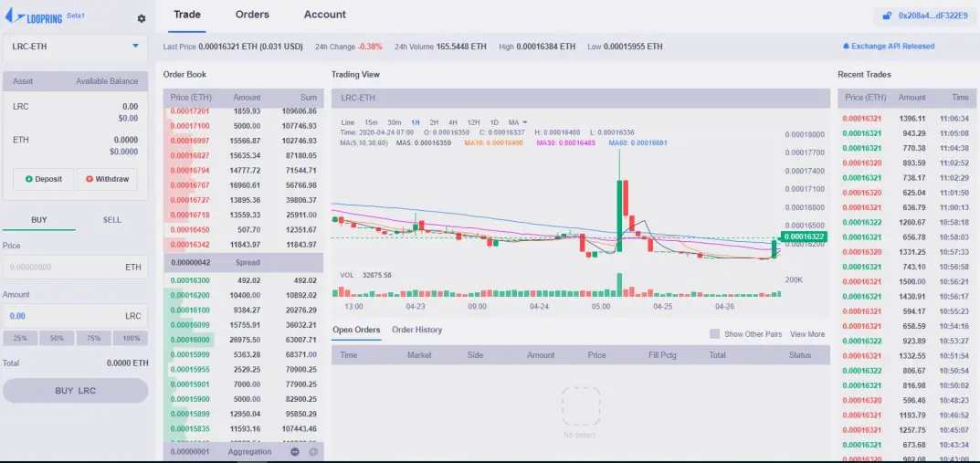
Task: Click ask price 0.00016450 in order book
Action: tap(190, 229)
